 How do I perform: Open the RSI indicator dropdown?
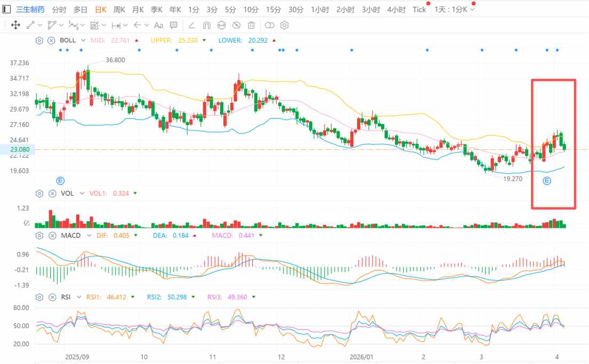click(x=79, y=297)
